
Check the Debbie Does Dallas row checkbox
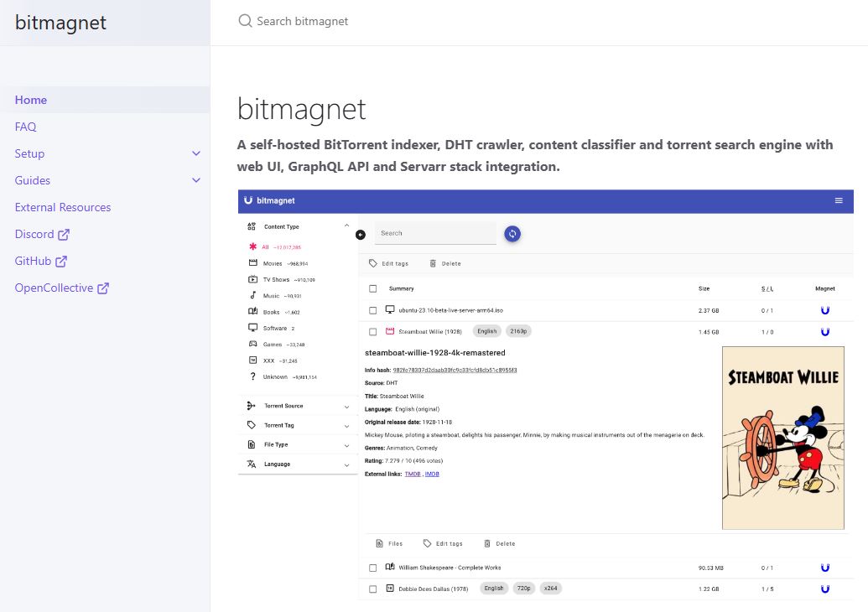tap(373, 589)
